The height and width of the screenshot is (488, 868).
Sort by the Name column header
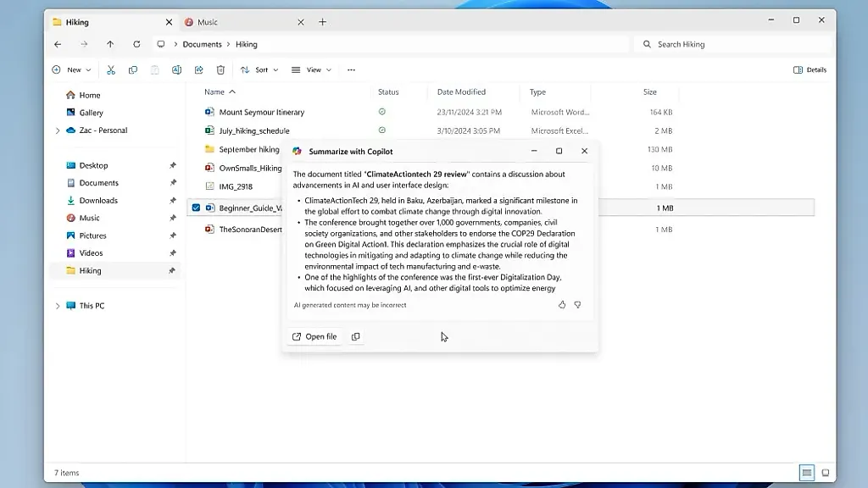pyautogui.click(x=214, y=91)
